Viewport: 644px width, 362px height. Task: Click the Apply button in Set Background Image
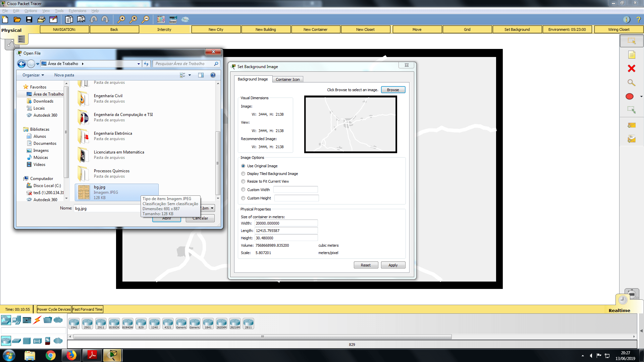393,265
